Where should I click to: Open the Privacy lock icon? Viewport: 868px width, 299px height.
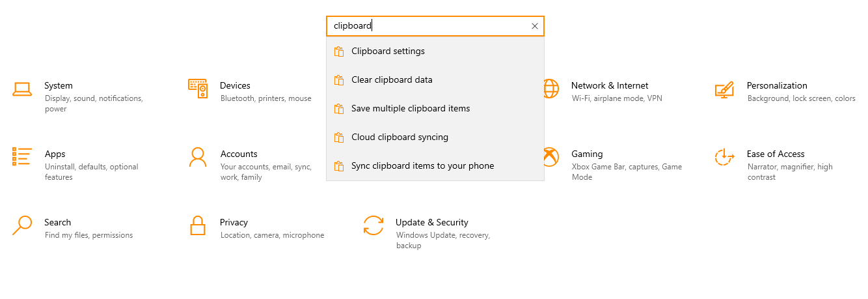(198, 225)
